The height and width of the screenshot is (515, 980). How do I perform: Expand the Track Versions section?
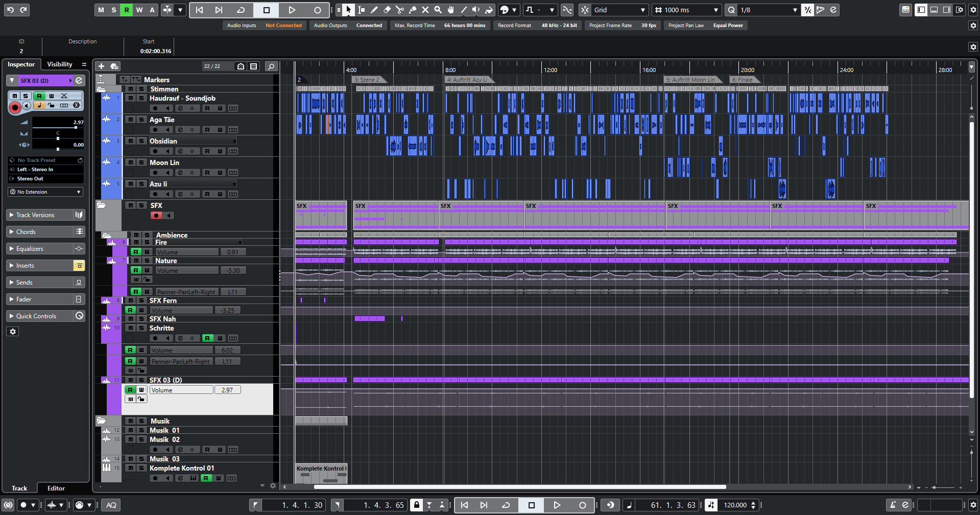[40, 215]
